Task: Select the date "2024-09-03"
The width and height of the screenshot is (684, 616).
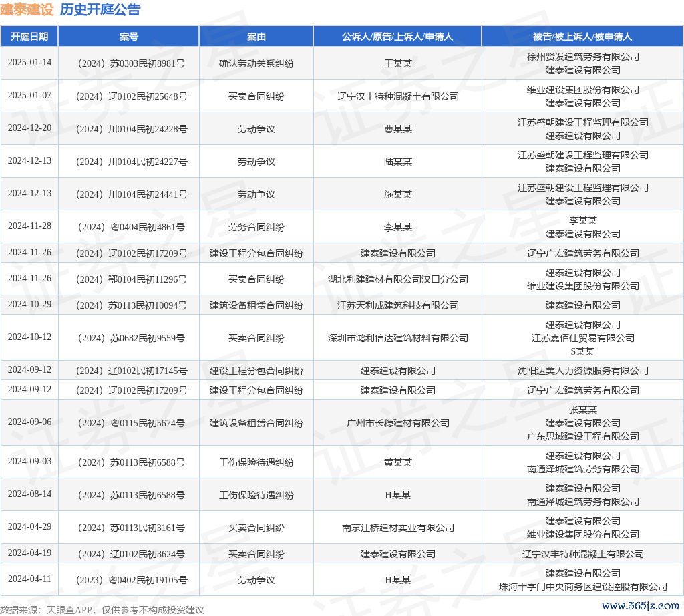Action: tap(29, 461)
